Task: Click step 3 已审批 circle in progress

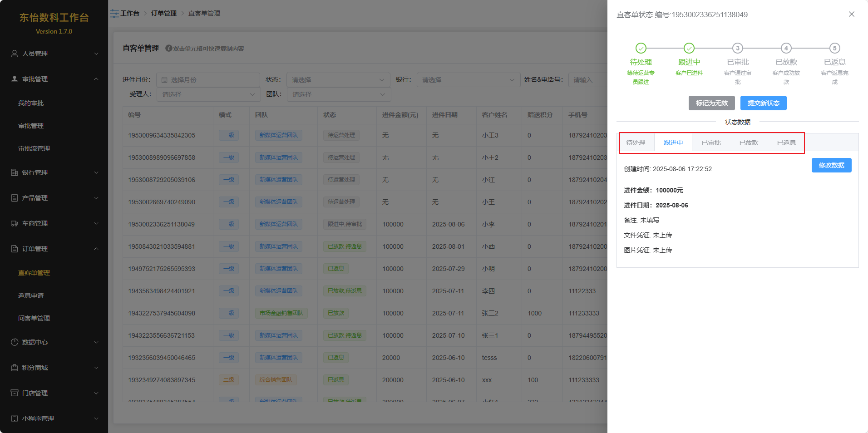Action: [737, 48]
